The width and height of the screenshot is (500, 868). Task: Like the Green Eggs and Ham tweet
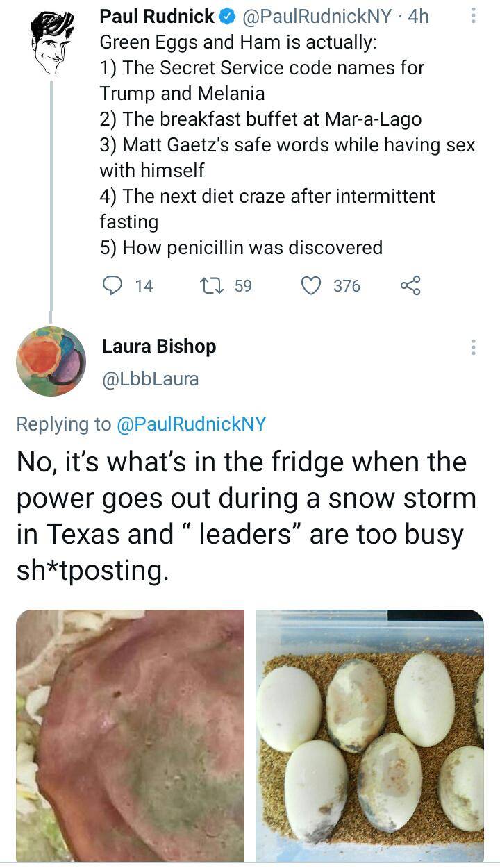click(x=310, y=285)
